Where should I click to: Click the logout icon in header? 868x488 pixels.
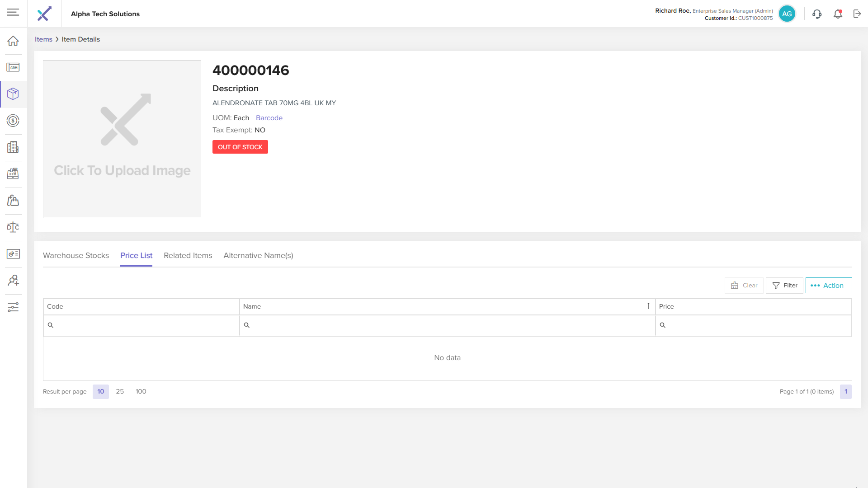[x=857, y=14]
